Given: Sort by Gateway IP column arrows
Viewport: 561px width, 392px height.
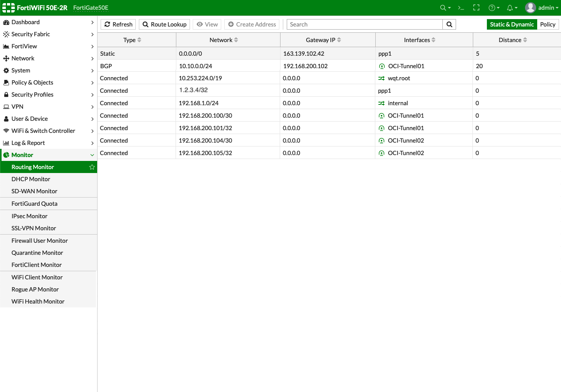Looking at the screenshot, I should tap(339, 40).
